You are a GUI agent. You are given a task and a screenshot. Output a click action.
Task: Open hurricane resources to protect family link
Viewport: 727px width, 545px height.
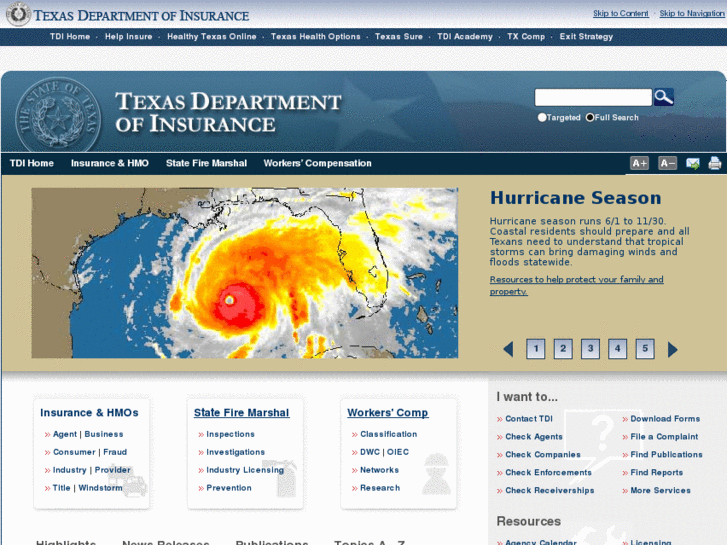pyautogui.click(x=576, y=285)
